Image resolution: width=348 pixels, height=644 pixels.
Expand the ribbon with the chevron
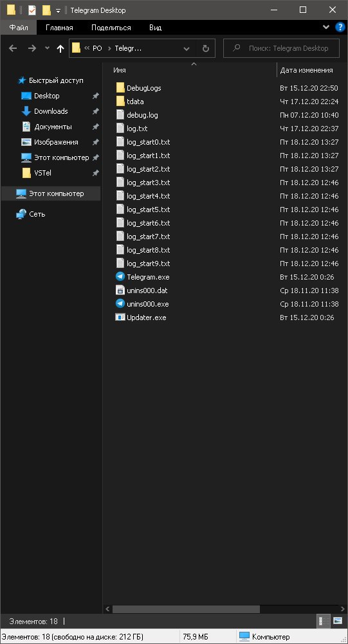click(326, 28)
